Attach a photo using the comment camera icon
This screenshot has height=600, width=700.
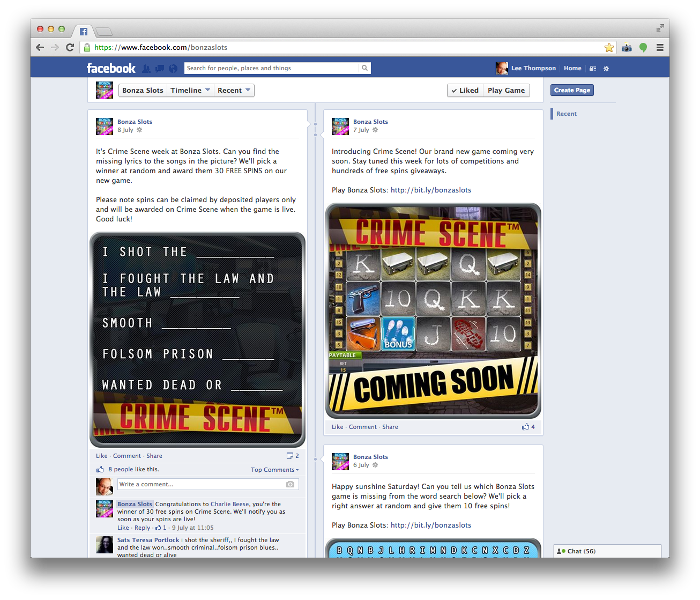pyautogui.click(x=290, y=484)
